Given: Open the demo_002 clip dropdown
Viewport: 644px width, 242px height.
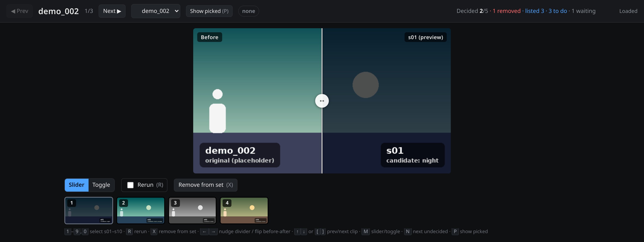Looking at the screenshot, I should tap(156, 11).
